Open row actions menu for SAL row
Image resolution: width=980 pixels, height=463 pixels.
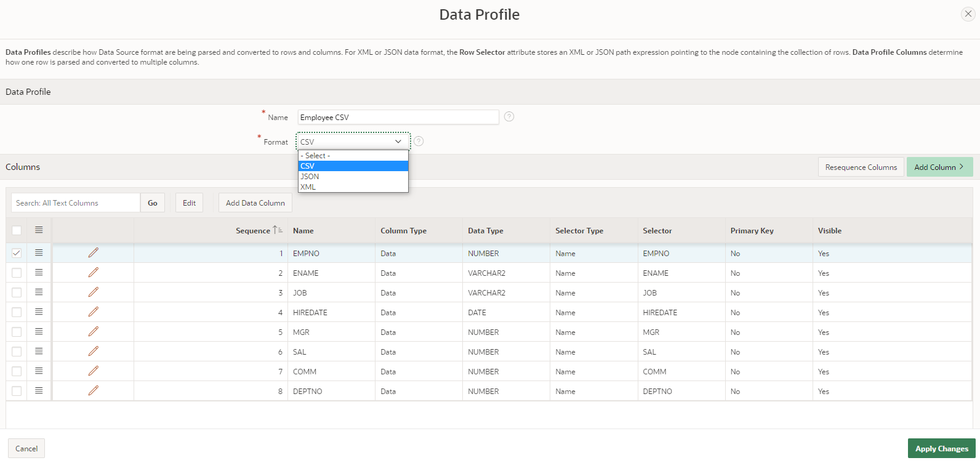point(39,352)
